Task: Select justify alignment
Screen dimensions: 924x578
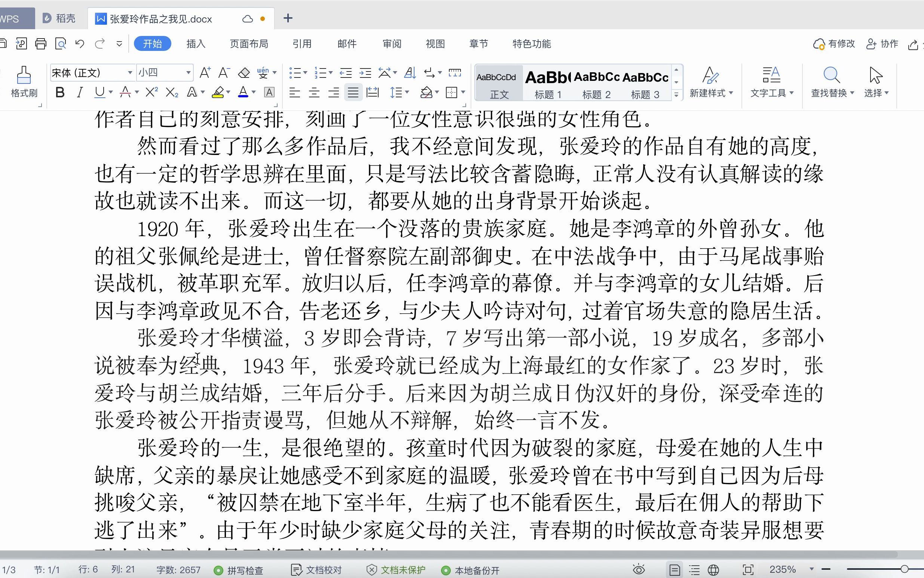Action: 354,92
